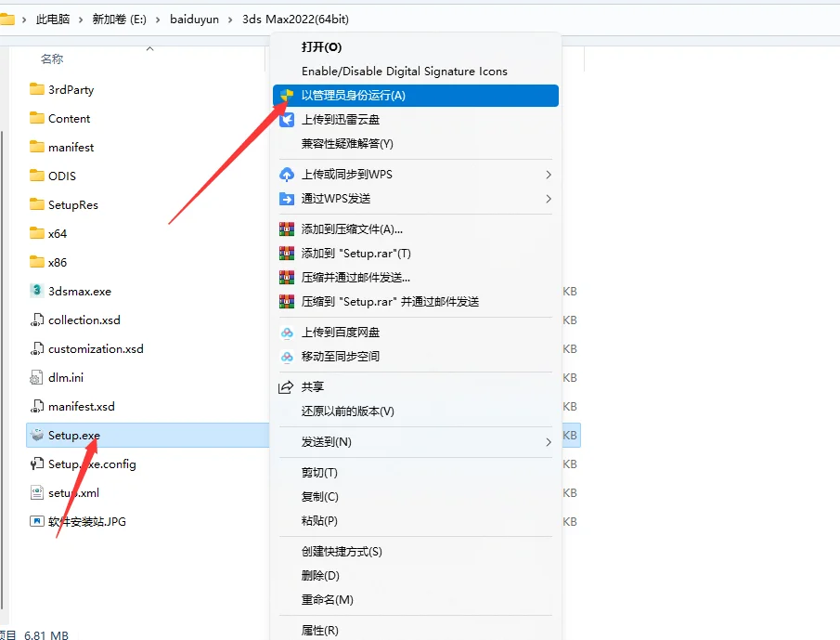The image size is (840, 640).
Task: Open dropdown chevron after 此电脑 in address bar
Action: pos(81,20)
